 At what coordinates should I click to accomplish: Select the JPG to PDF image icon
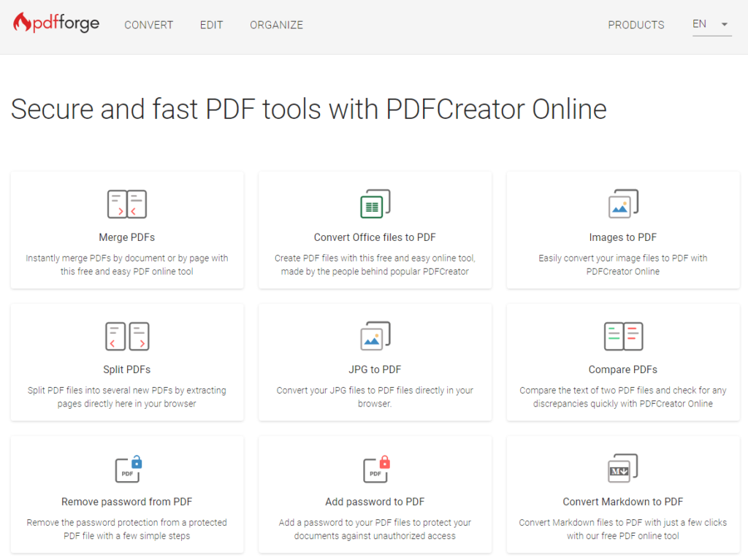pyautogui.click(x=375, y=336)
